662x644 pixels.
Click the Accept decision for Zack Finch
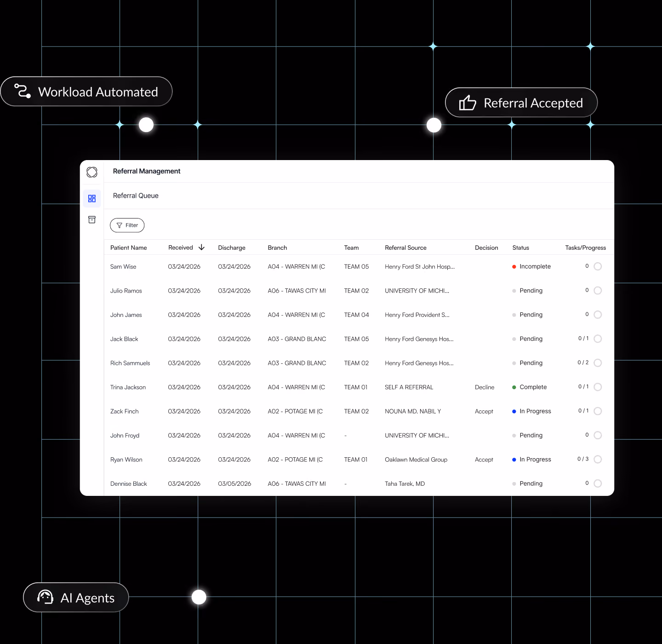click(484, 411)
